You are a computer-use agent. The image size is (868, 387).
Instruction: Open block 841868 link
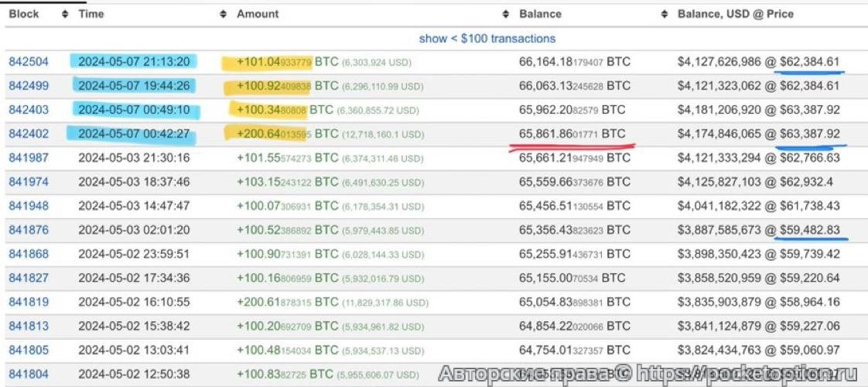point(29,254)
